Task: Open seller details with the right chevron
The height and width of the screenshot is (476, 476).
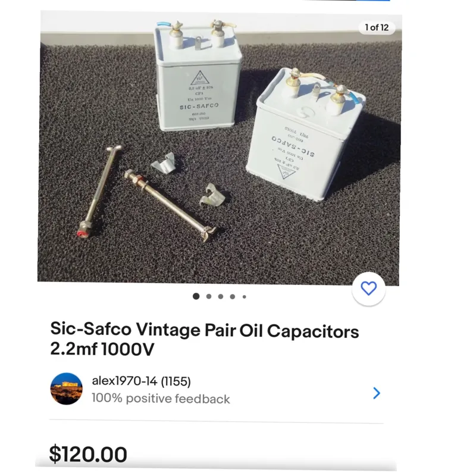Action: (x=376, y=393)
